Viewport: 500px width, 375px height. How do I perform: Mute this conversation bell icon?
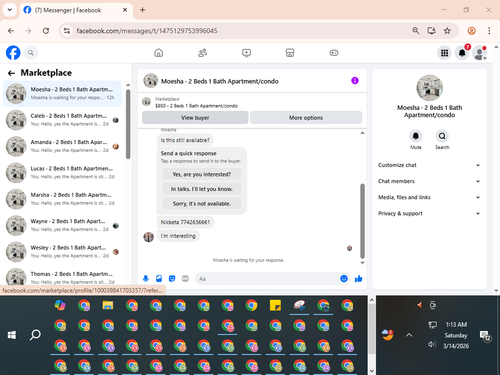[416, 136]
